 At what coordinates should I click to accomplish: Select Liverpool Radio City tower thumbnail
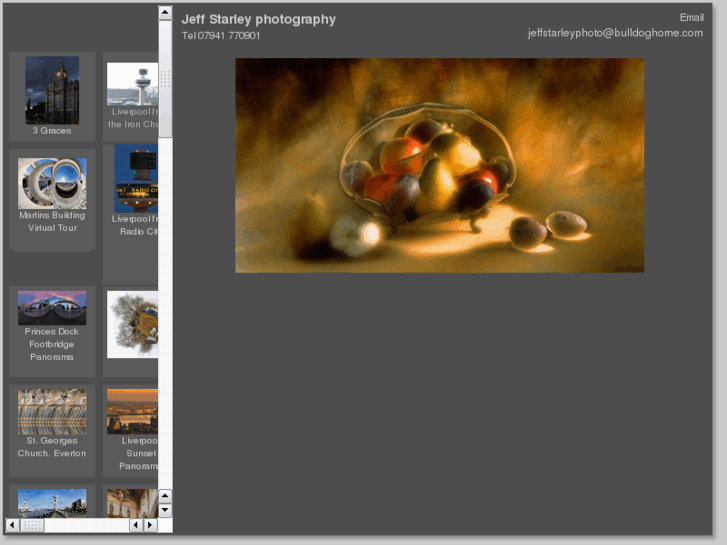coord(136,179)
